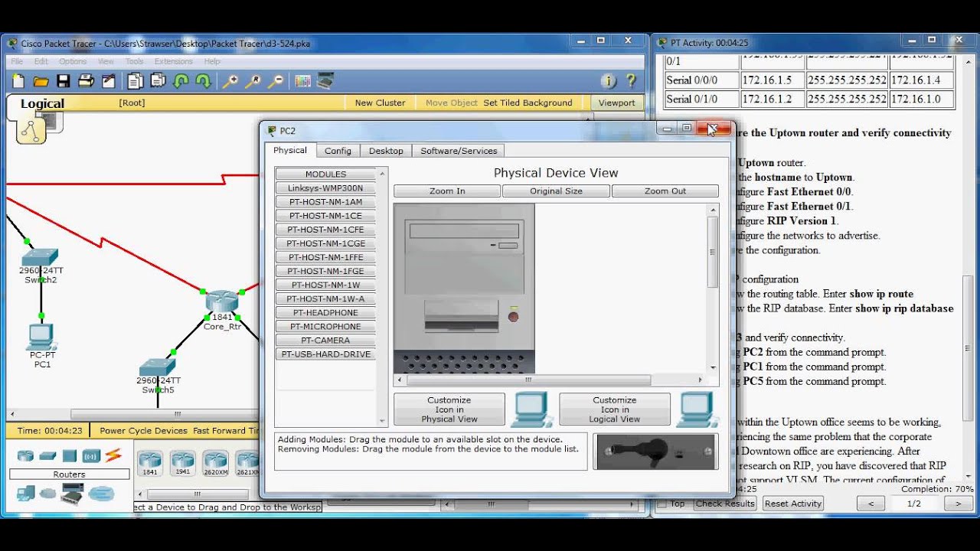Click Set Tiled Background

528,103
